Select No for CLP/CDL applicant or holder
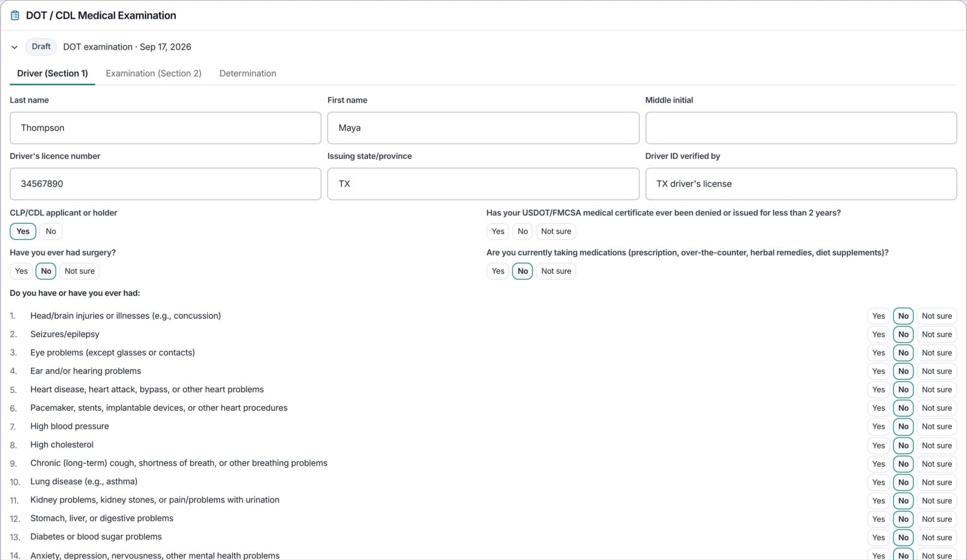The width and height of the screenshot is (967, 560). click(51, 231)
